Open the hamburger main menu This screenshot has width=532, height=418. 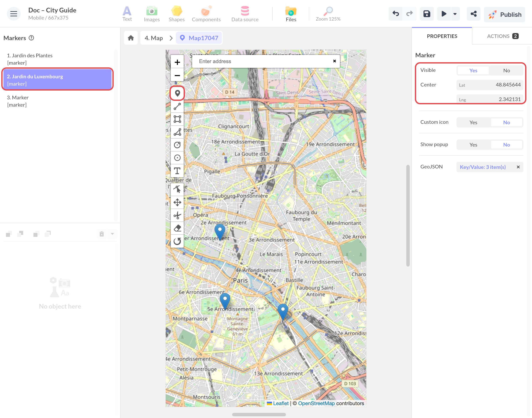pos(14,14)
